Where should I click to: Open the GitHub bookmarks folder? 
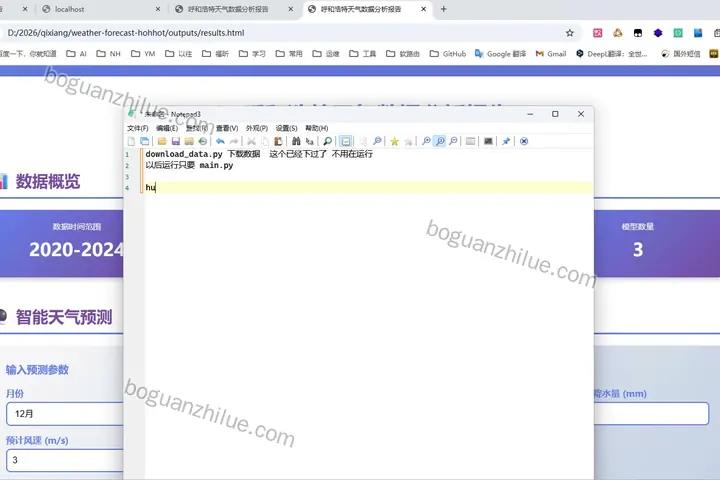click(448, 54)
